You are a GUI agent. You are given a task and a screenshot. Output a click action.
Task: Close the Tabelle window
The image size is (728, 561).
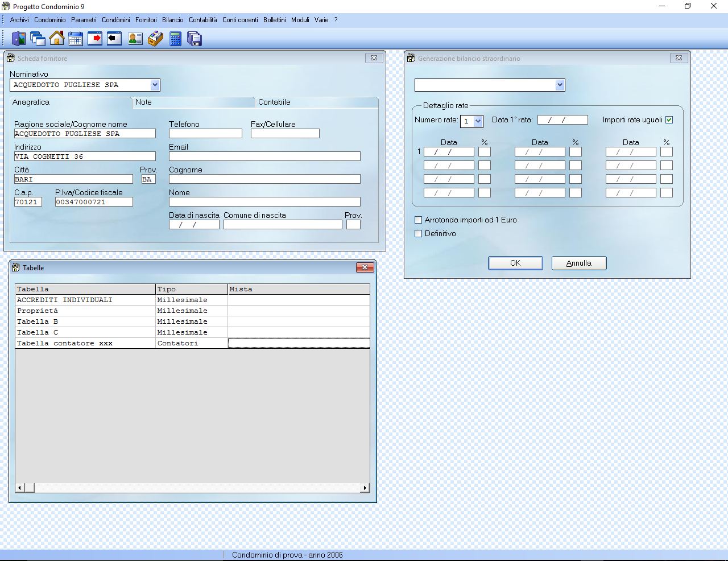tap(365, 267)
